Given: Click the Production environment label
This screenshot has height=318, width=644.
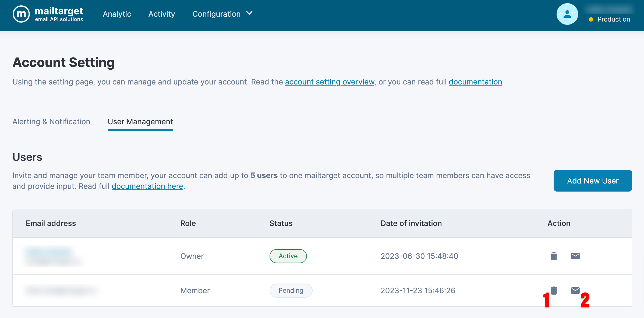Looking at the screenshot, I should 613,19.
